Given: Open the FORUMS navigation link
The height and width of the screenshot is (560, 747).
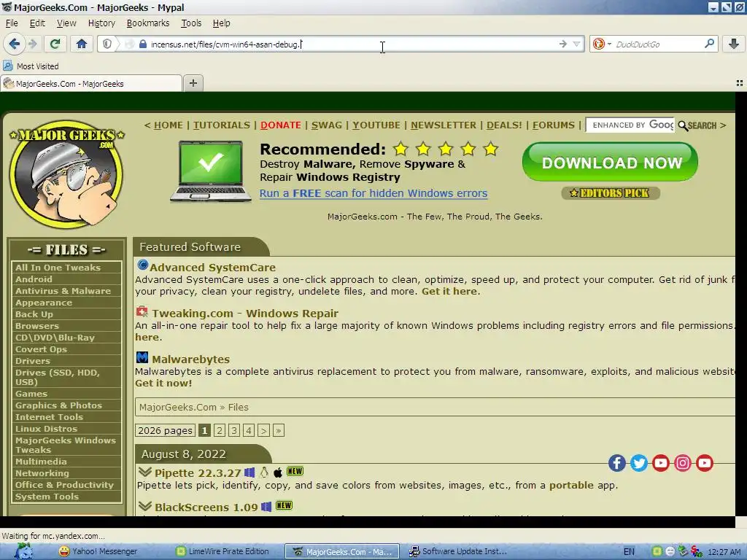Looking at the screenshot, I should pos(554,125).
